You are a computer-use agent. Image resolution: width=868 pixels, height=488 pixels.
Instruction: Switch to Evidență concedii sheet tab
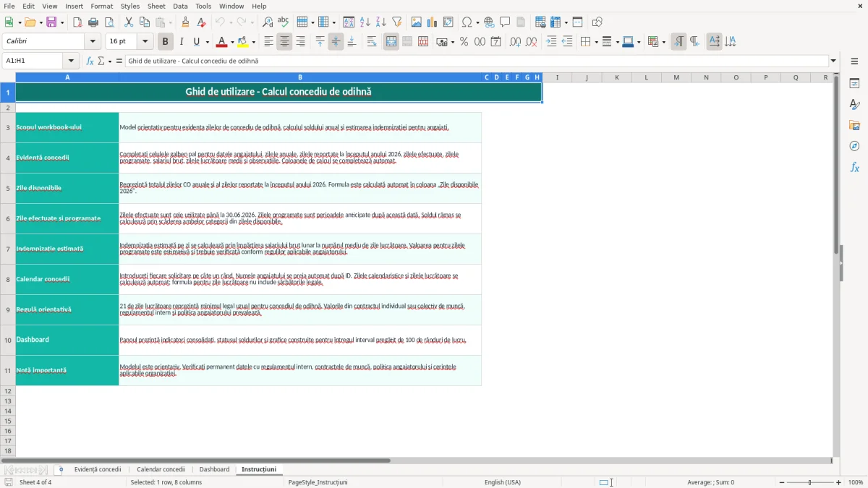[x=98, y=470]
